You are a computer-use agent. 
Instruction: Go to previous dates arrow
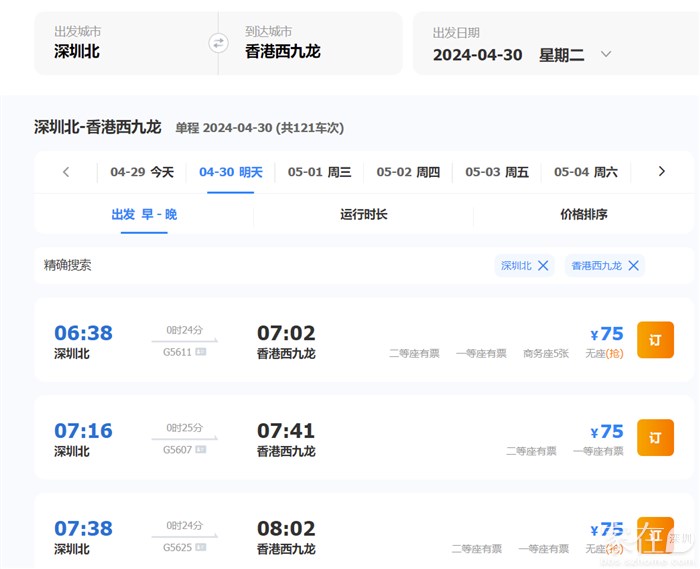coord(66,172)
